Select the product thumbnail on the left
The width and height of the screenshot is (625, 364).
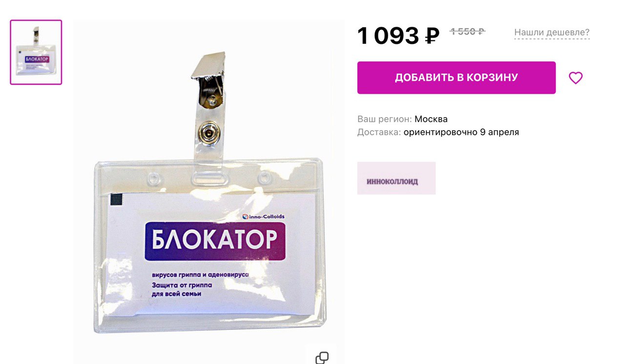pyautogui.click(x=36, y=52)
